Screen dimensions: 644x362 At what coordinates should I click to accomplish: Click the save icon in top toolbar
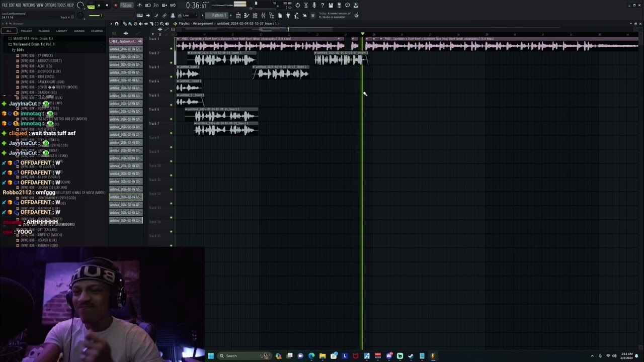tap(331, 6)
